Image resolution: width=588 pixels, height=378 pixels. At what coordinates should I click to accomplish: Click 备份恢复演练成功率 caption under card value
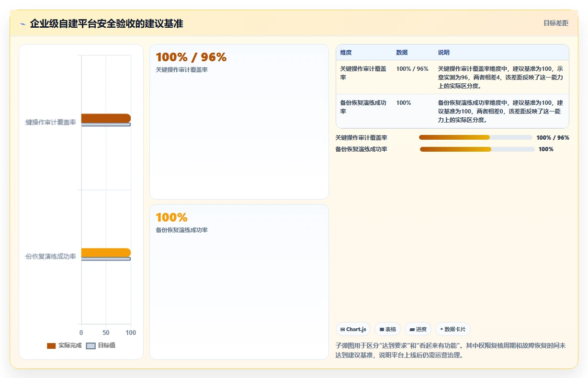[181, 230]
